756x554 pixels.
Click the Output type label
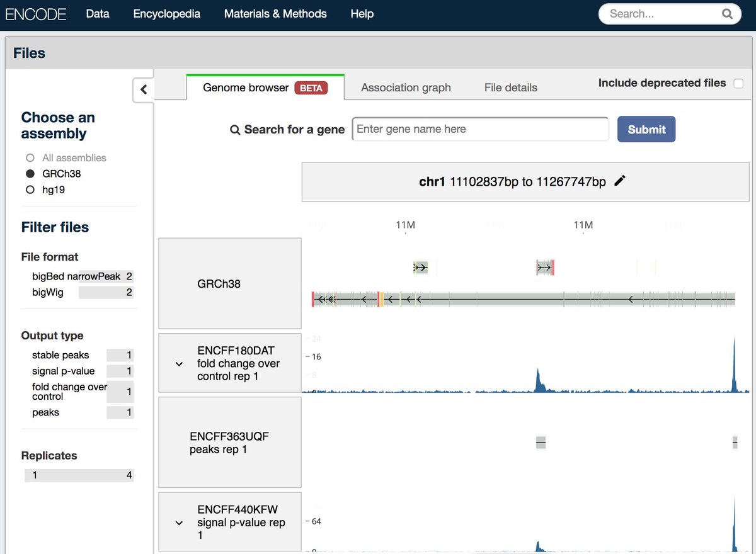[52, 336]
